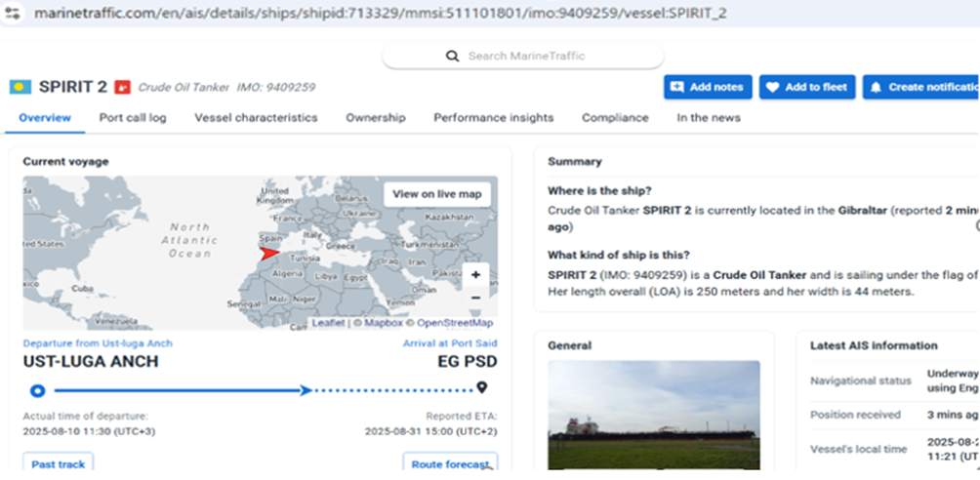Click the destination pin icon on voyage line
Screen dimensions: 980x480
[481, 388]
